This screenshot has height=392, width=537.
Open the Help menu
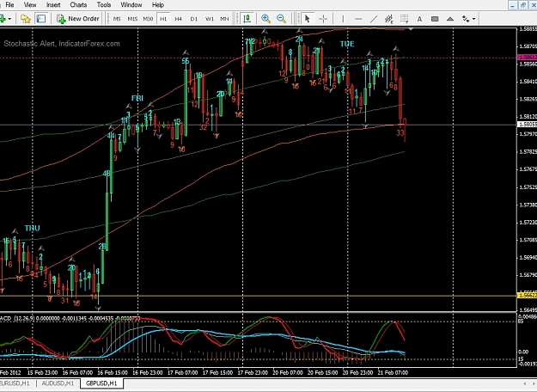pyautogui.click(x=158, y=5)
